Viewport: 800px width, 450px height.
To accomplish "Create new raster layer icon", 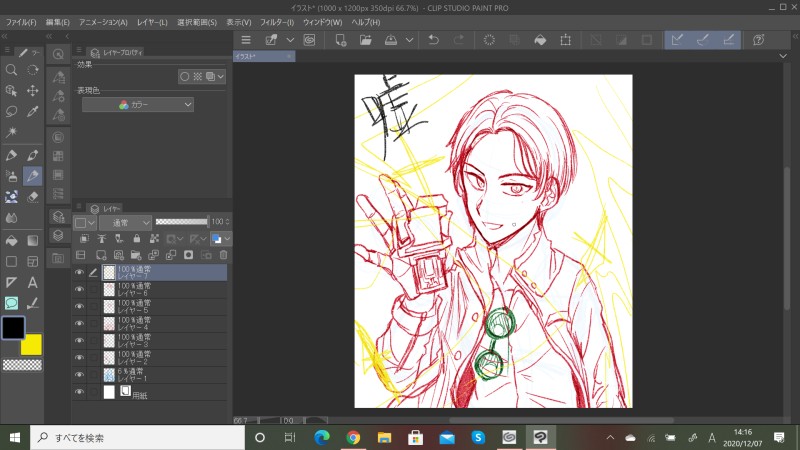I will [101, 255].
